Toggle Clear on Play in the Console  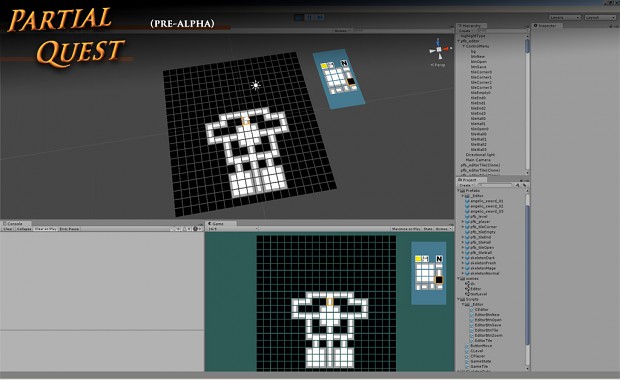(x=45, y=229)
